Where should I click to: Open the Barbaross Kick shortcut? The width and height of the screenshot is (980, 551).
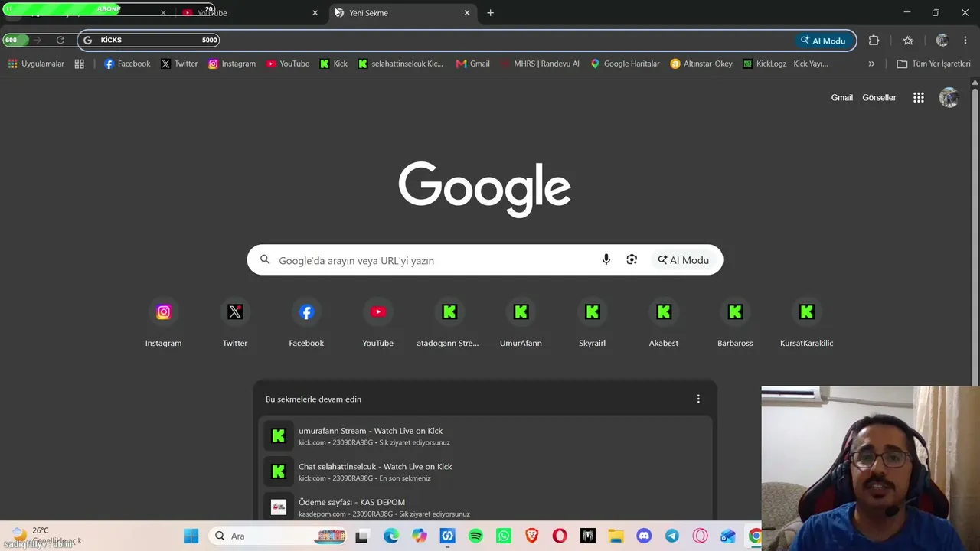(x=735, y=322)
